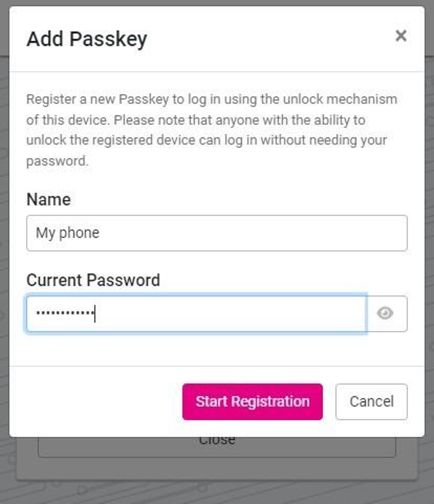The height and width of the screenshot is (504, 434).
Task: Click on the masked password dots
Action: 65,312
